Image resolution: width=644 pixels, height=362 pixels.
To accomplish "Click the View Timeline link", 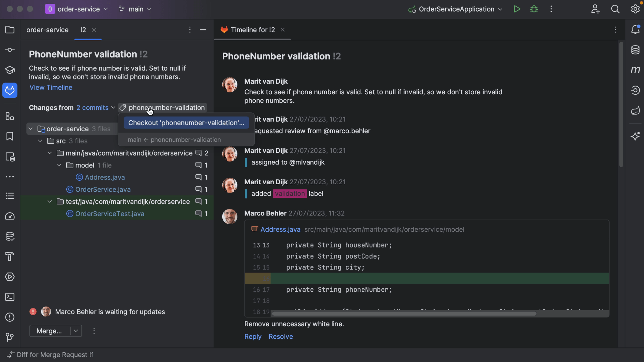I will point(51,88).
